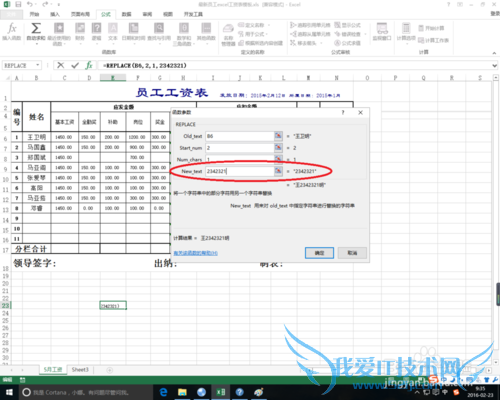Switch to the Home (开始) ribbon tab
Image resolution: width=500 pixels, height=400 pixels.
tap(34, 14)
